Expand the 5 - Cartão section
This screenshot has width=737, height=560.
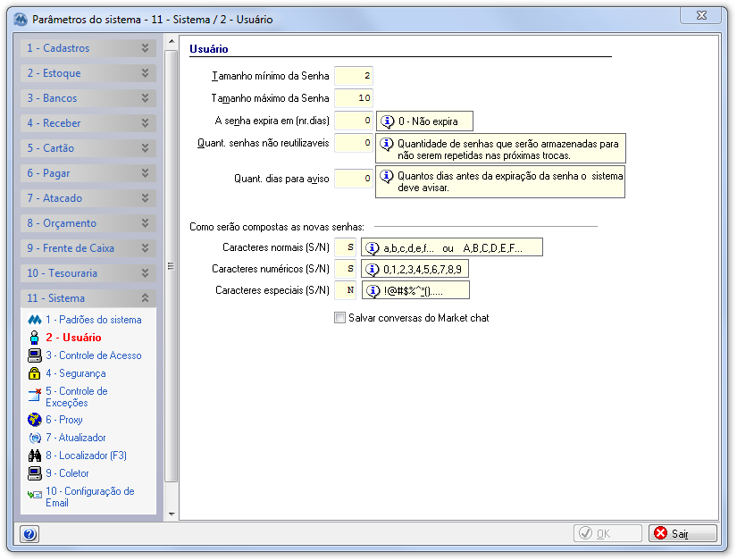88,148
